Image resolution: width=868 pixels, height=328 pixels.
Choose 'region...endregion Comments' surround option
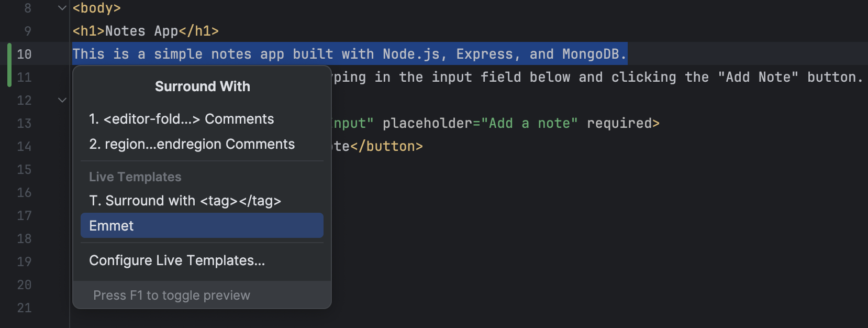pyautogui.click(x=192, y=144)
